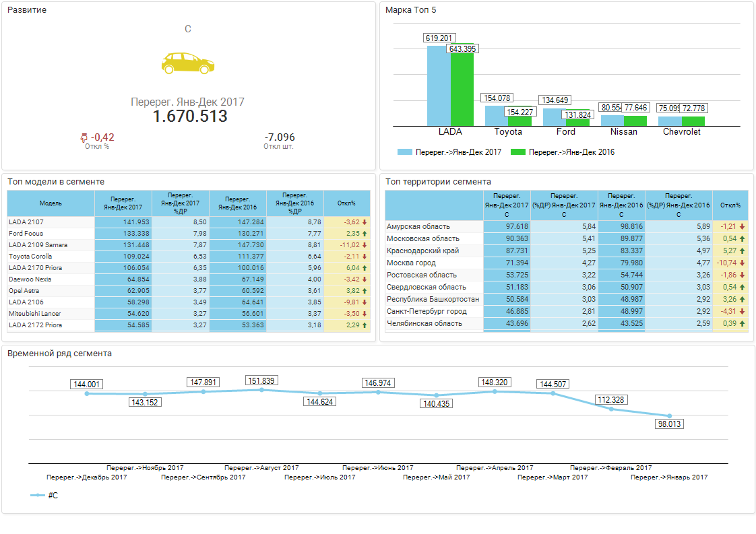756x534 pixels.
Task: Click the red down arrow in Амурская область row
Action: 742,226
